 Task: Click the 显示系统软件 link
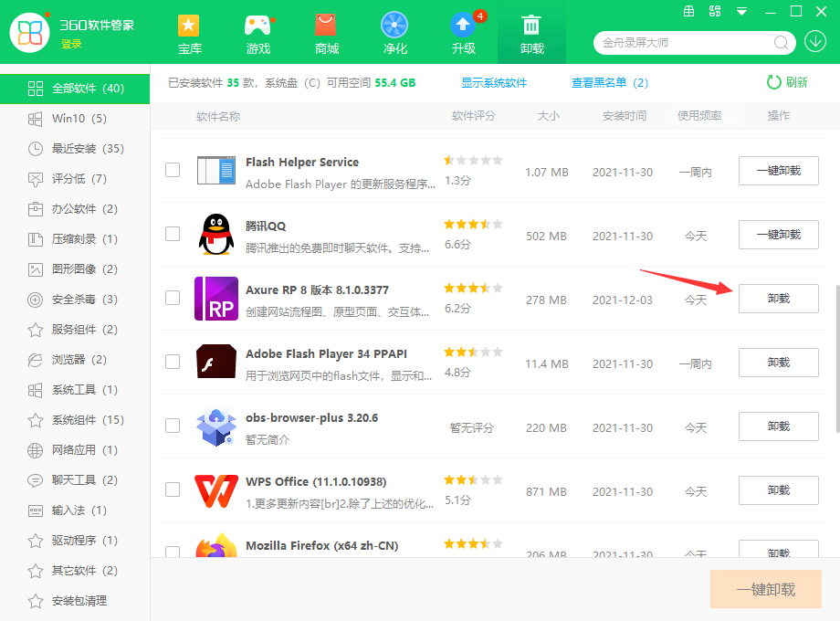(x=494, y=83)
